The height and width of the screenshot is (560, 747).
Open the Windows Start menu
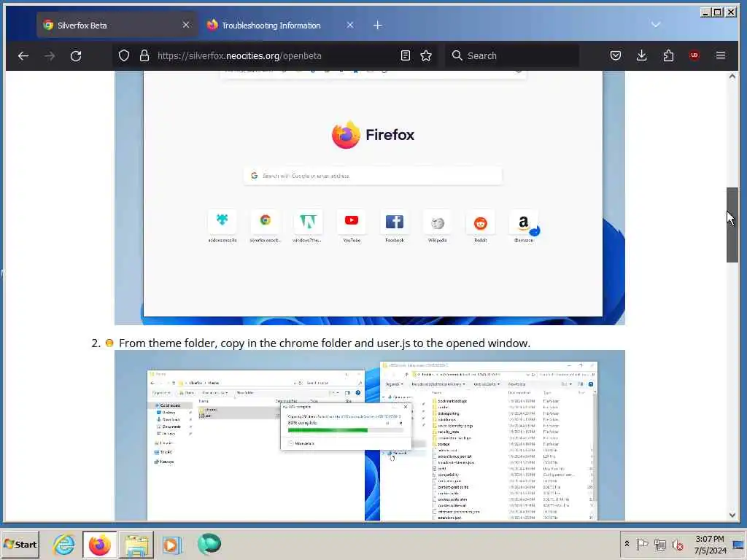pos(20,544)
